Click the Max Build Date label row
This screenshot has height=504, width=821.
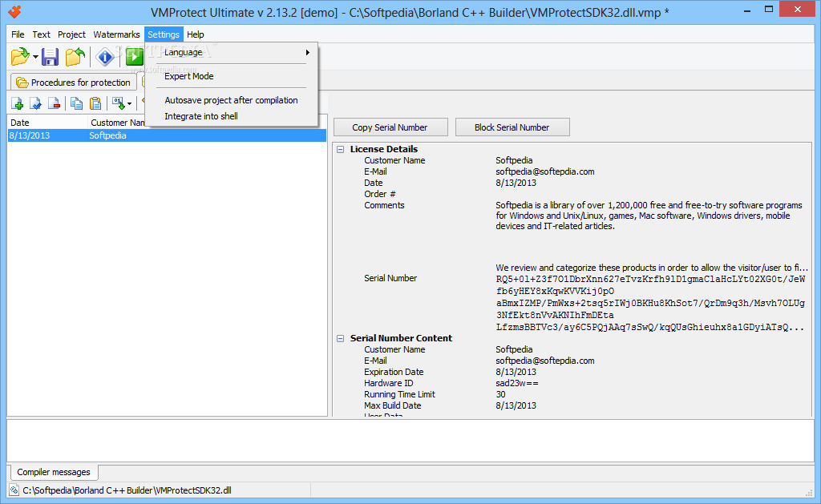tap(392, 405)
